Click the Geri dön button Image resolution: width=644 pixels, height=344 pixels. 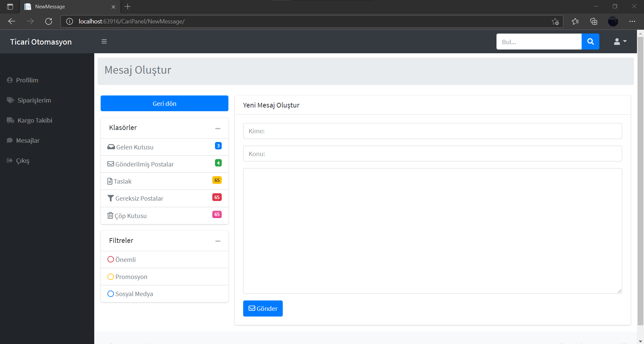(164, 104)
